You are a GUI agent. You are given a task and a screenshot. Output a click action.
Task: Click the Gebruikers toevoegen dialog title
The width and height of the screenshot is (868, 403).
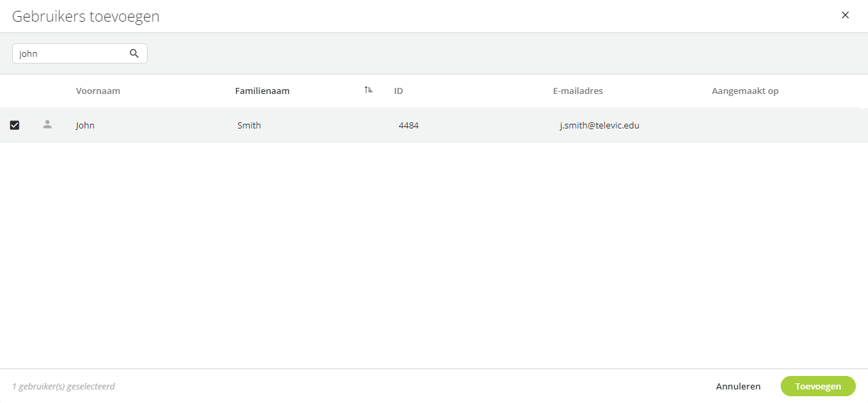[x=86, y=16]
